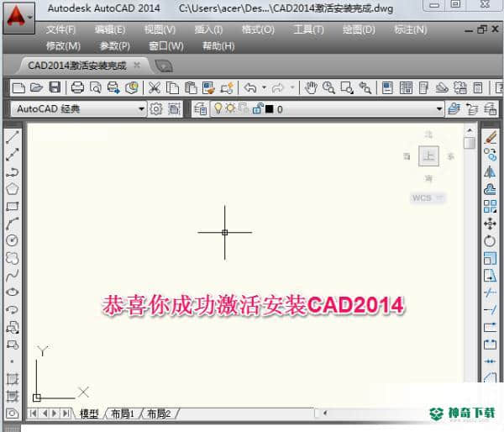Open the 工具(T) menu
The image size is (504, 432).
tap(308, 30)
